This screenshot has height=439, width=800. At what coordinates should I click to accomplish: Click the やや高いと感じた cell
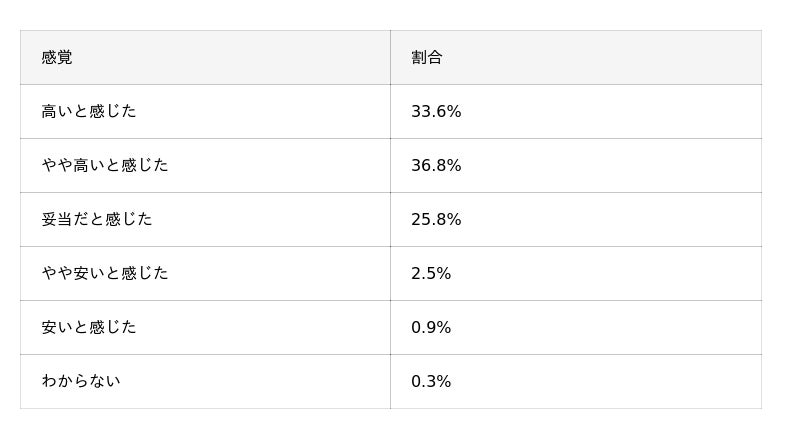(x=104, y=165)
